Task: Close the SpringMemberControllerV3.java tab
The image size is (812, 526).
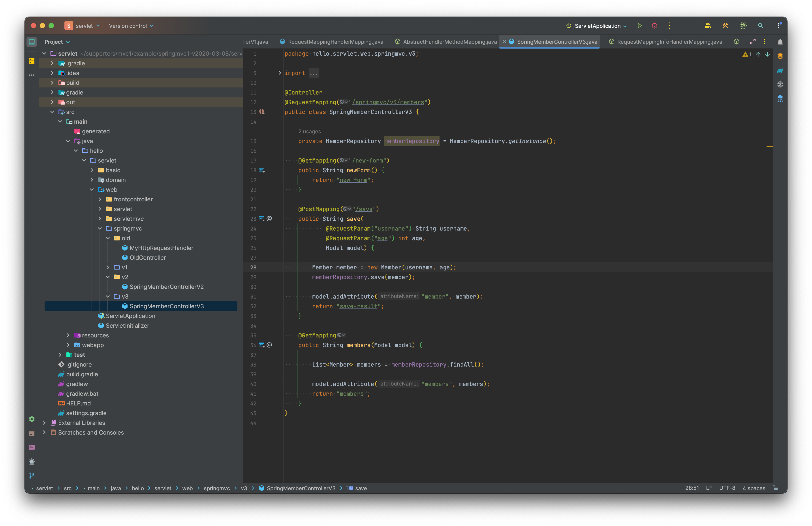Action: point(504,42)
